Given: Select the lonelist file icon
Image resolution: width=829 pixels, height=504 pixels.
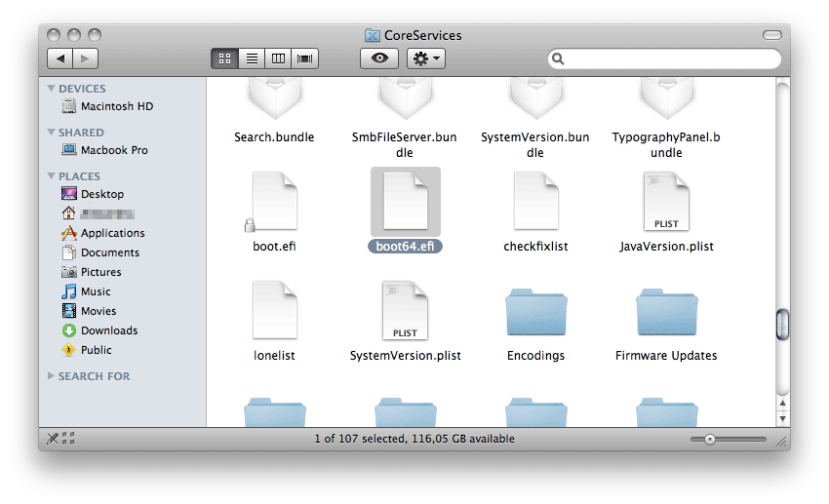Looking at the screenshot, I should [274, 310].
